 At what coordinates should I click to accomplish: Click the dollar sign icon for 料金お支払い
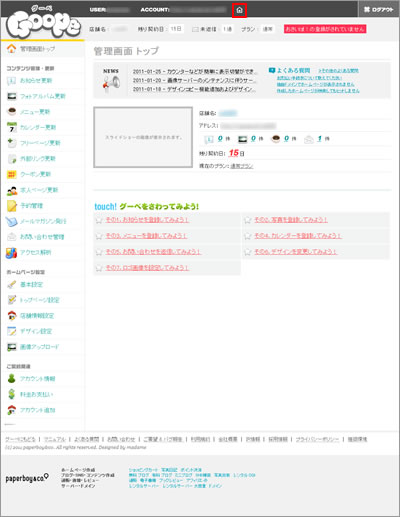click(x=12, y=394)
